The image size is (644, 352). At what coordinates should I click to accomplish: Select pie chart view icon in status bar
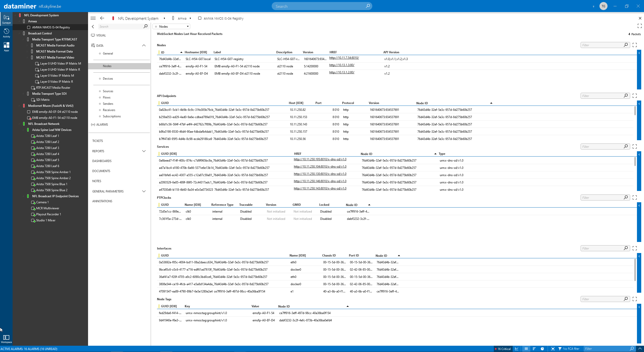tap(542, 349)
